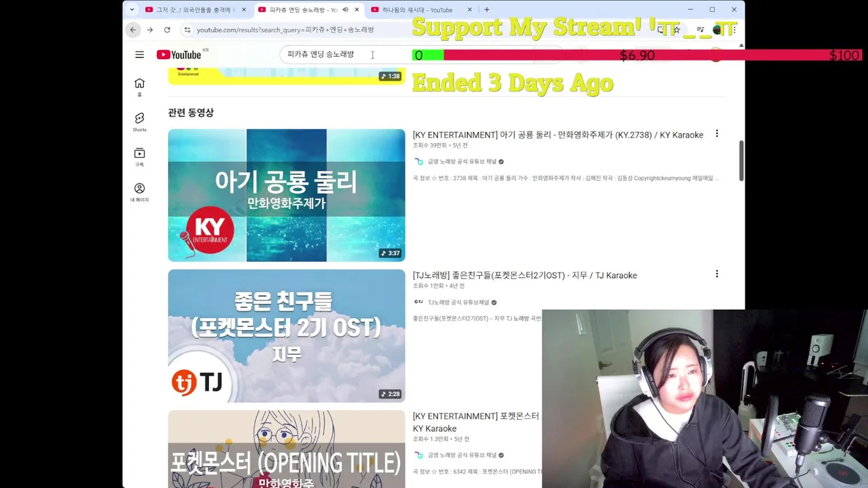Screen dimensions: 868x488
Task: Open more options for the 좋은친구들 TJ video
Action: (x=717, y=274)
